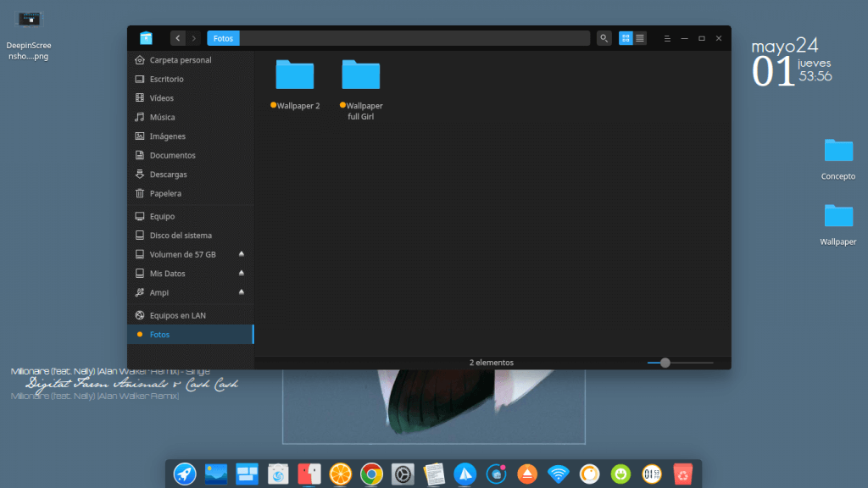Open the Concepto folder on the desktop
The height and width of the screenshot is (488, 868).
coord(838,151)
